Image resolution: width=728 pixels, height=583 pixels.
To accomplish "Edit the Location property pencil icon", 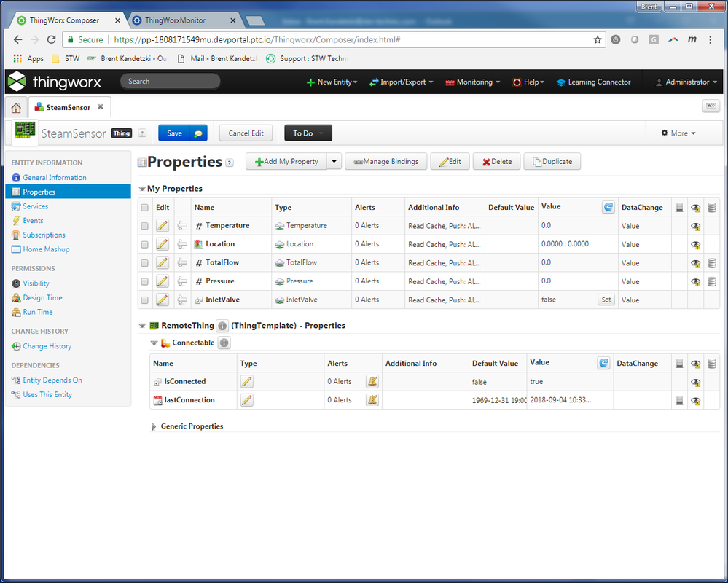I will [x=162, y=244].
